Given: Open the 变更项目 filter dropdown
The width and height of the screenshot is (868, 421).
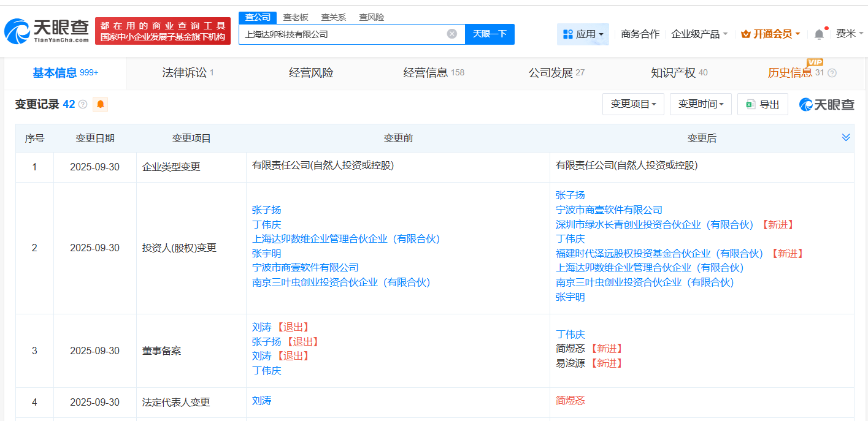Looking at the screenshot, I should [632, 104].
